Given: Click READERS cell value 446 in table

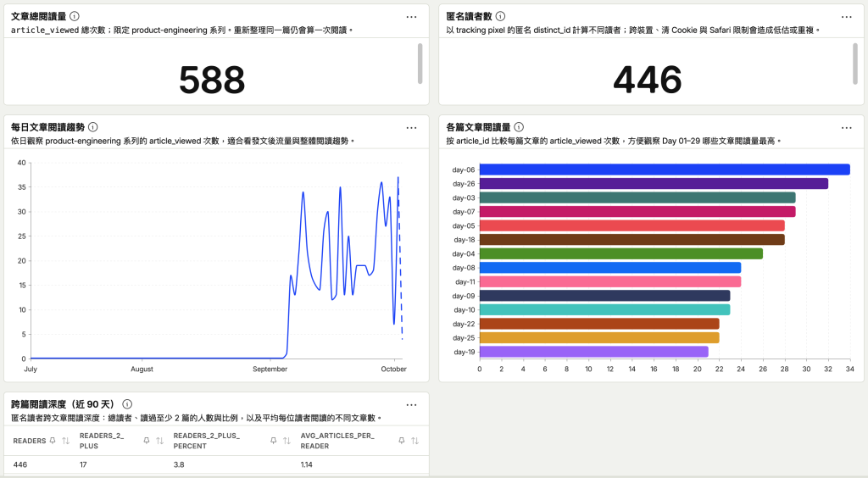Looking at the screenshot, I should point(20,464).
